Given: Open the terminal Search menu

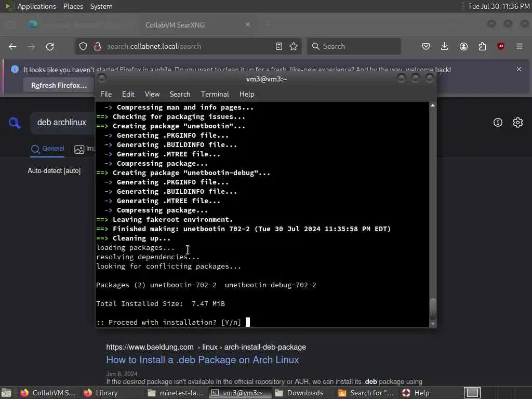Looking at the screenshot, I should click(x=180, y=95).
